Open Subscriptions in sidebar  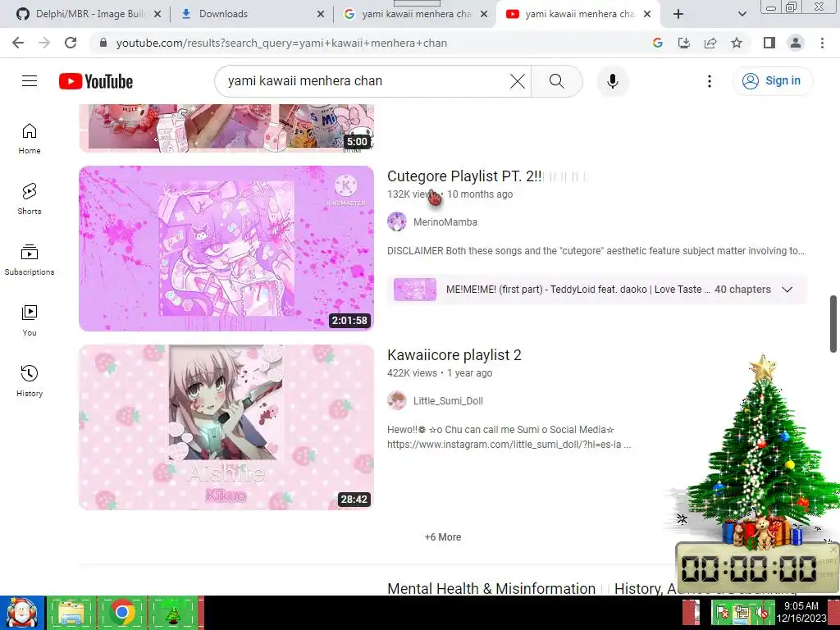(30, 260)
